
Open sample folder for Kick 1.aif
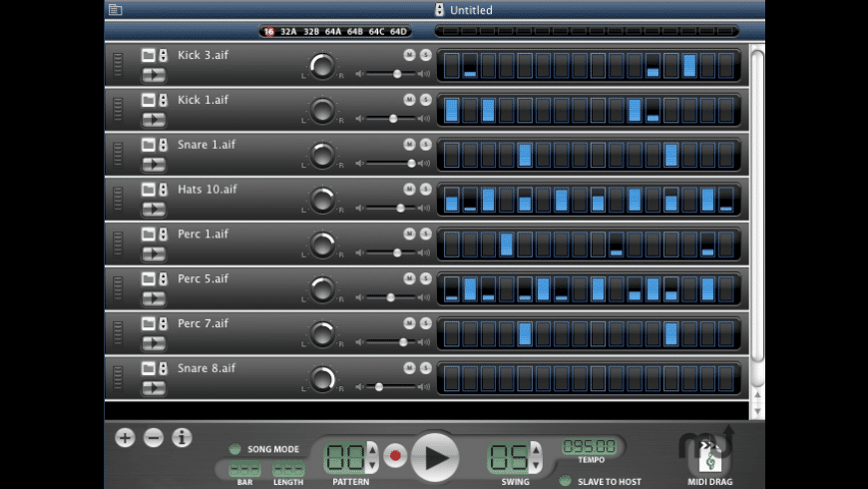(x=148, y=100)
